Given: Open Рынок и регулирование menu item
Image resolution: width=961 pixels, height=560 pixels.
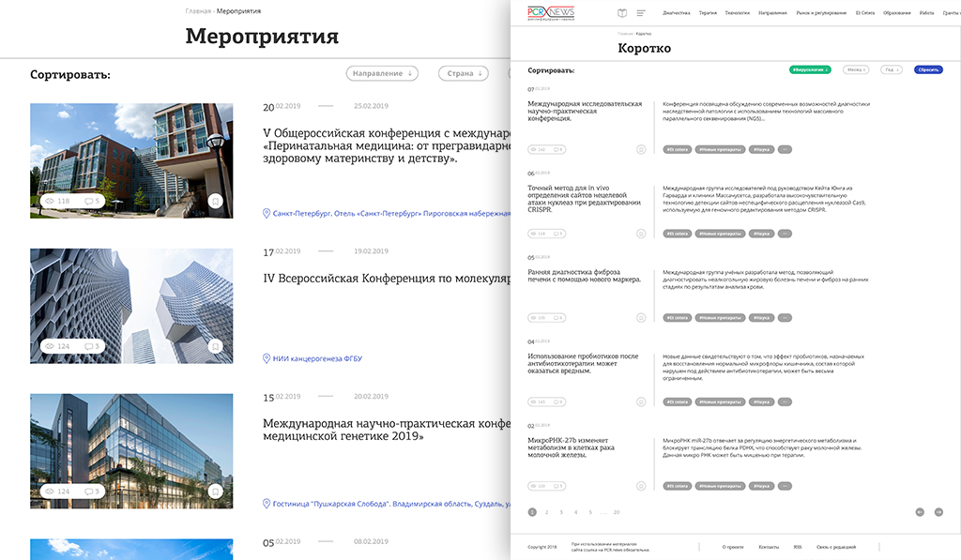Looking at the screenshot, I should 821,13.
